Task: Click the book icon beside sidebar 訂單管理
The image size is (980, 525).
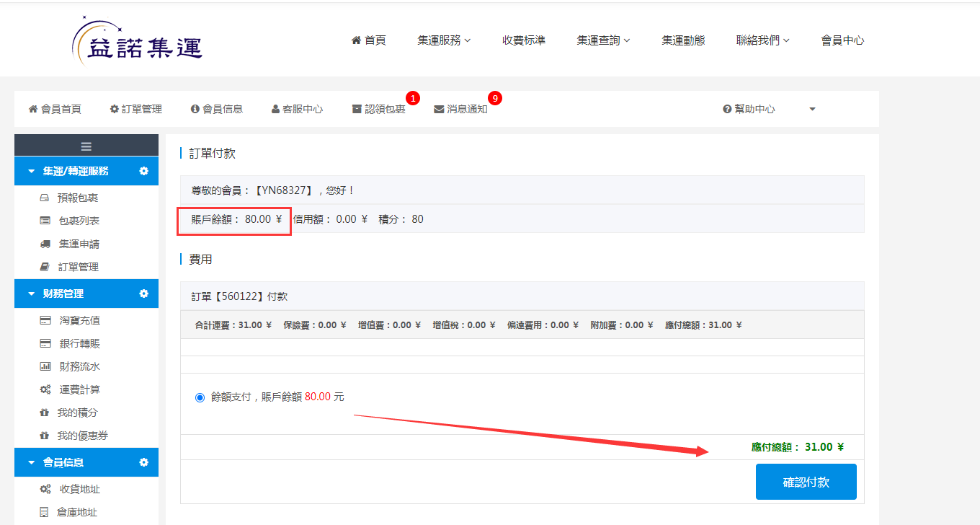Action: point(45,267)
